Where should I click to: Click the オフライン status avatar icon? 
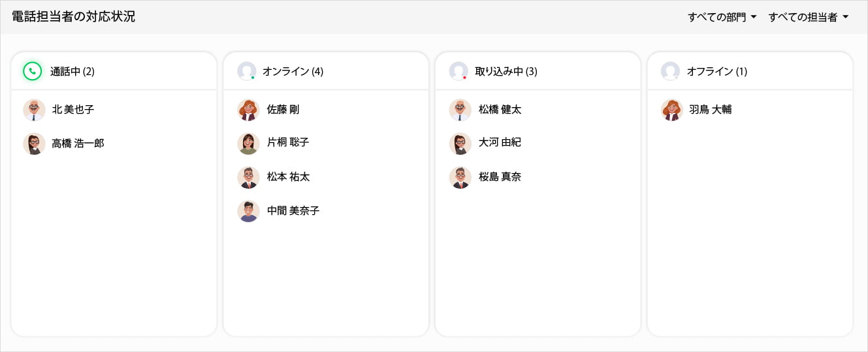(x=670, y=71)
